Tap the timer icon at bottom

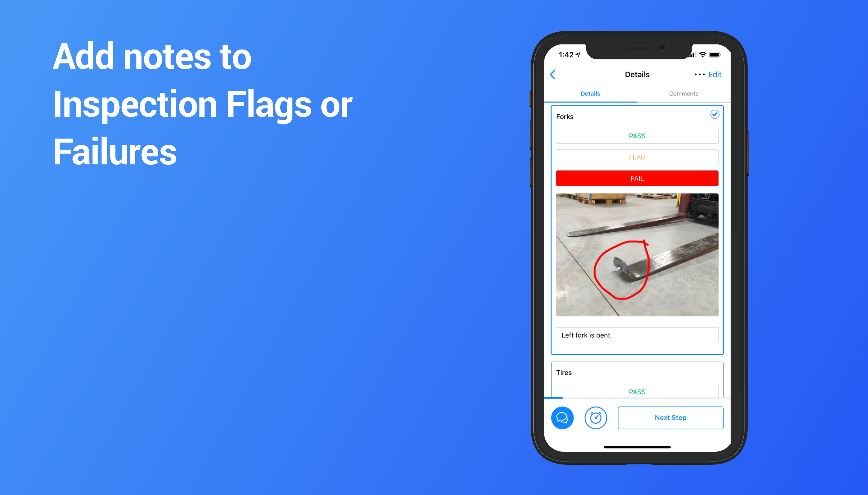click(x=595, y=417)
